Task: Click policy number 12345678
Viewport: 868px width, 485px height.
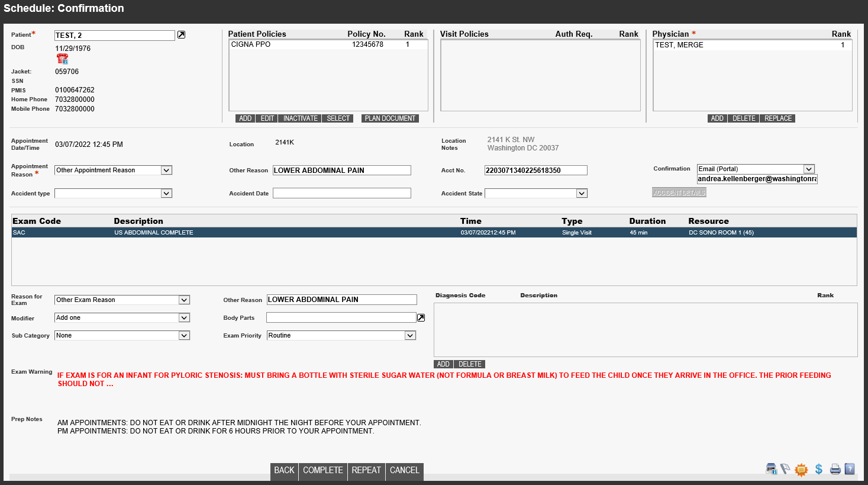Action: click(367, 44)
